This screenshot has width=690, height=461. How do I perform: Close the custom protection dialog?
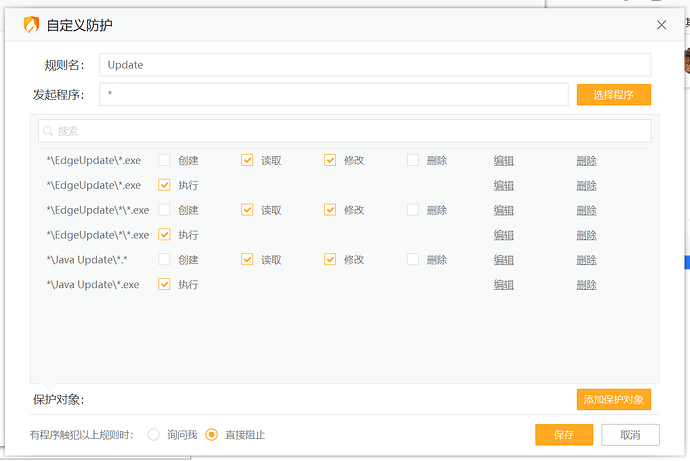click(660, 25)
